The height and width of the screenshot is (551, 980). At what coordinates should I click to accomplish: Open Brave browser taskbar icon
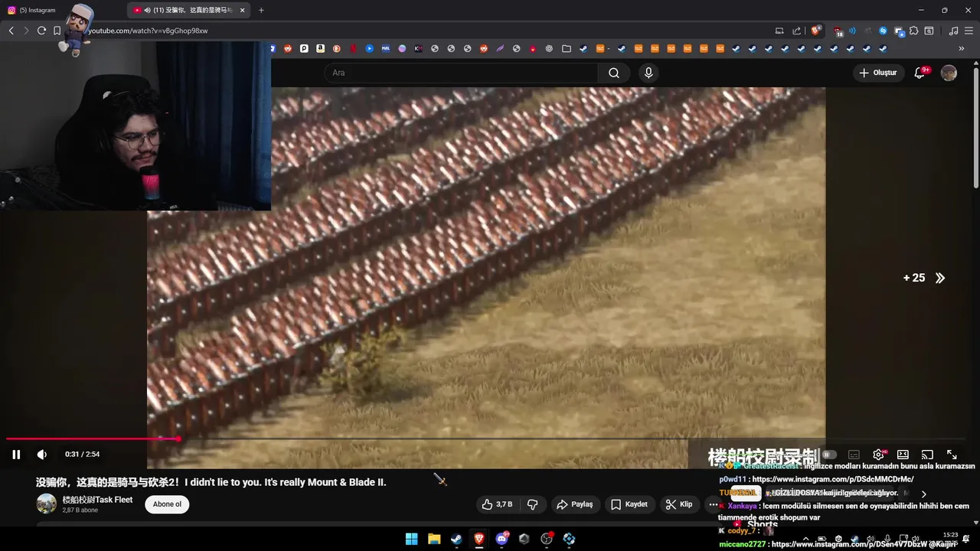tap(479, 539)
